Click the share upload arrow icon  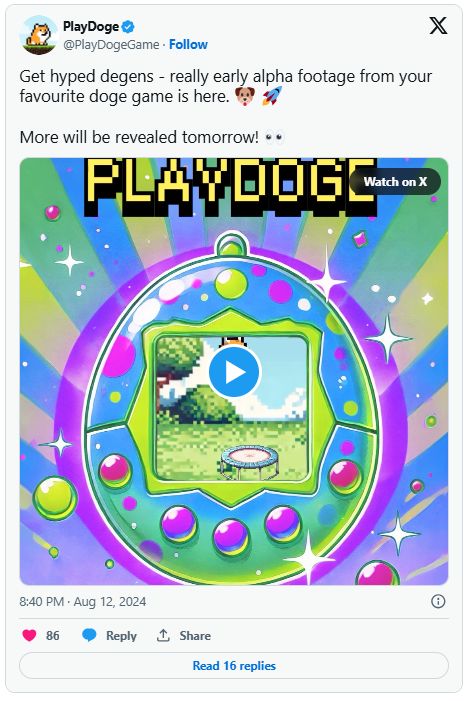pyautogui.click(x=163, y=635)
